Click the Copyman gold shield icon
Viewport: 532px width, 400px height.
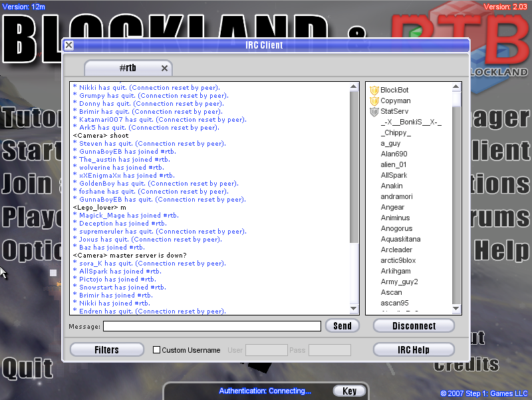[x=374, y=101]
